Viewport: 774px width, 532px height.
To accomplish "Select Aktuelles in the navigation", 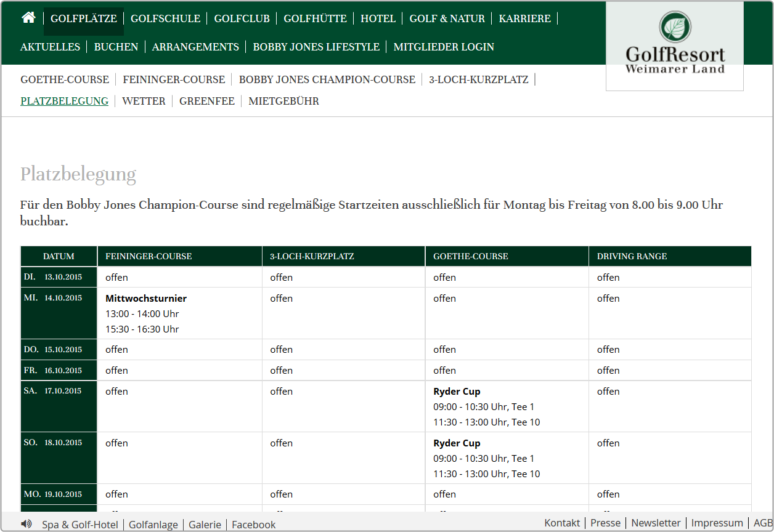I will click(51, 47).
